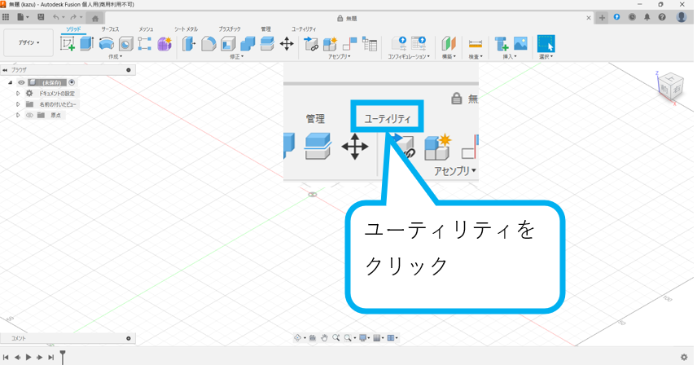Click the Save icon in the quick access bar
This screenshot has width=698, height=365.
[41, 17]
